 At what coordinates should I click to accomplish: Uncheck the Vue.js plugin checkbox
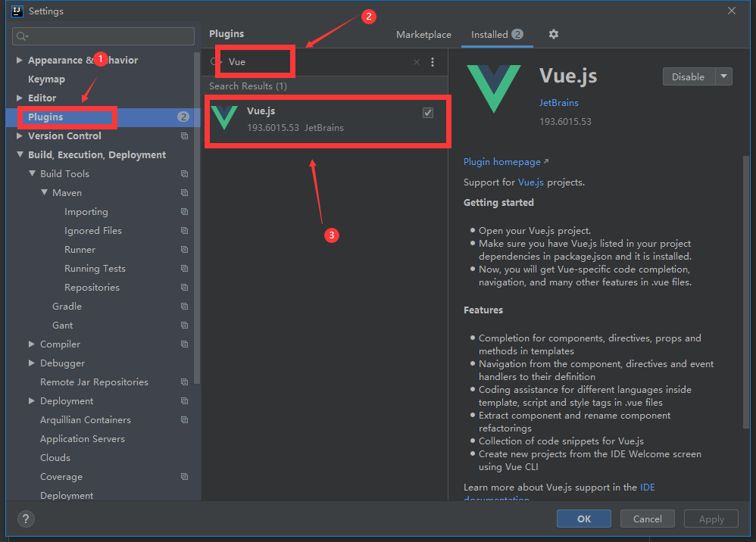[x=428, y=113]
